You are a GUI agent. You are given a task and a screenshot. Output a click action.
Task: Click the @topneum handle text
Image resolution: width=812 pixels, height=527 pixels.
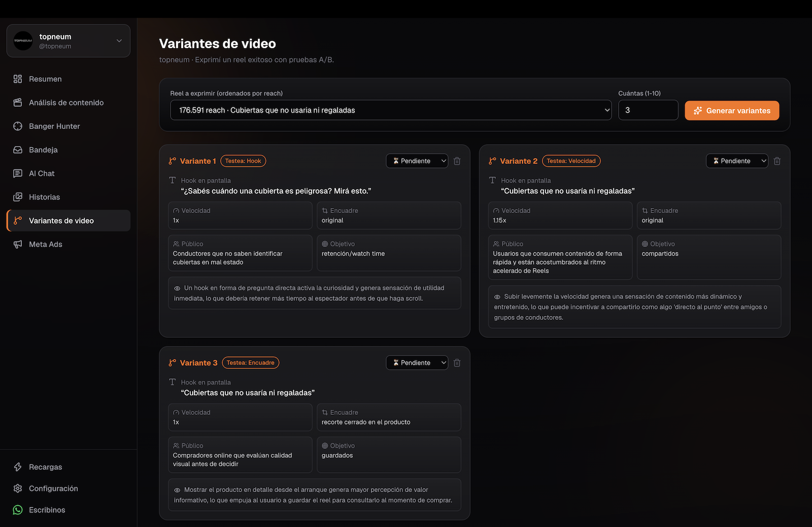(55, 46)
